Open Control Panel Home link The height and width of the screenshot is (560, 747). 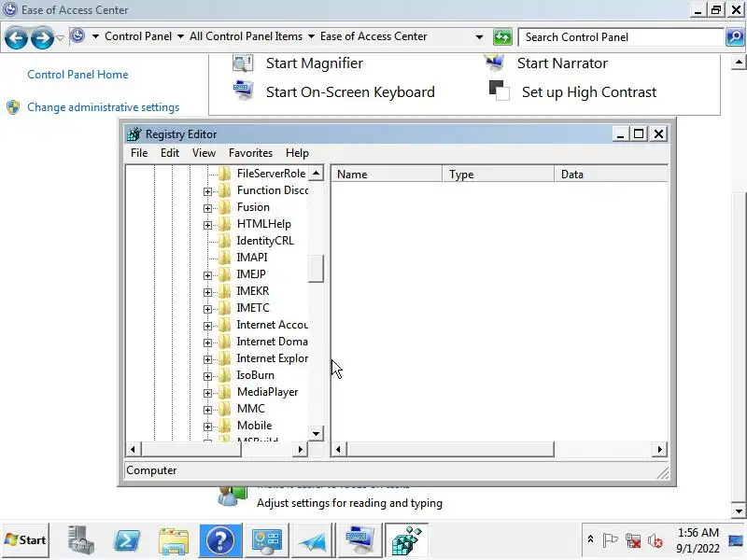(x=78, y=75)
